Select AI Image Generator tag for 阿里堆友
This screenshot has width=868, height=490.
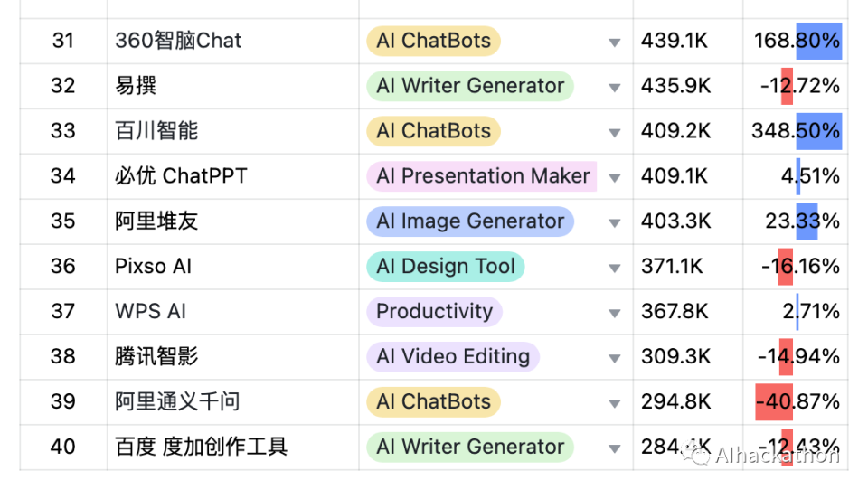470,221
